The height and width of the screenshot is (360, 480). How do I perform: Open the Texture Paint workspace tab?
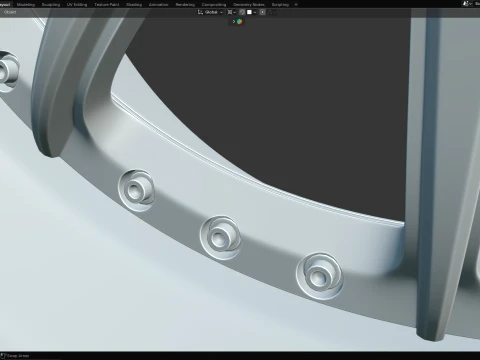(x=107, y=5)
